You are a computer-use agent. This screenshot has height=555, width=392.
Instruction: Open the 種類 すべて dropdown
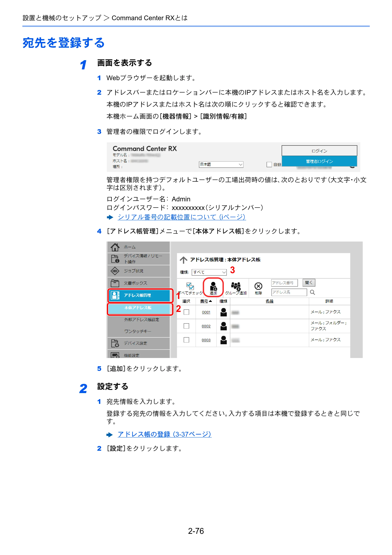(209, 272)
